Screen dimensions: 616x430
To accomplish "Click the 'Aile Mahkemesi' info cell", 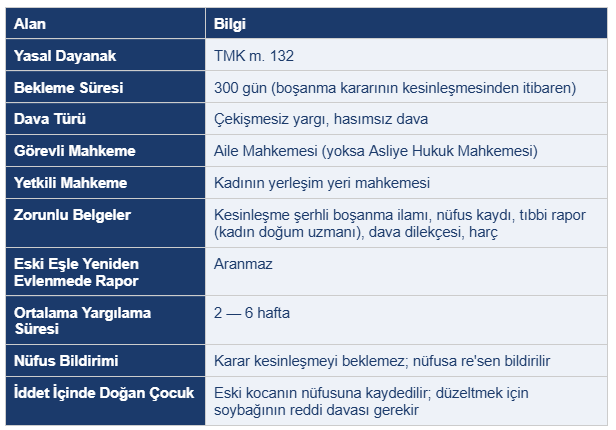I will click(x=376, y=151).
